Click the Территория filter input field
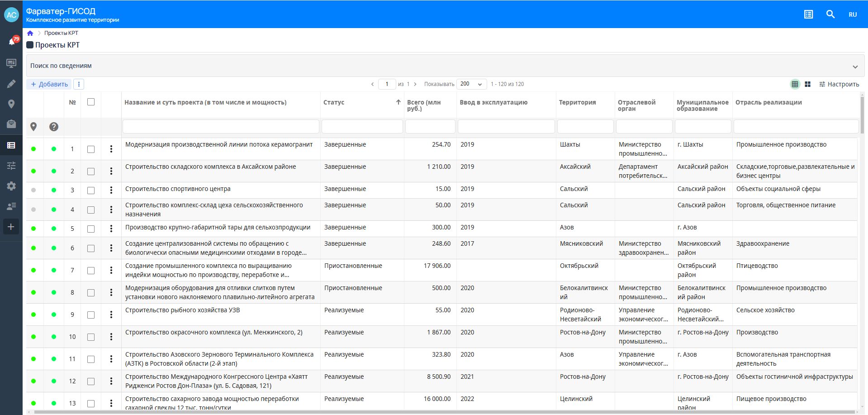868x415 pixels. 585,127
